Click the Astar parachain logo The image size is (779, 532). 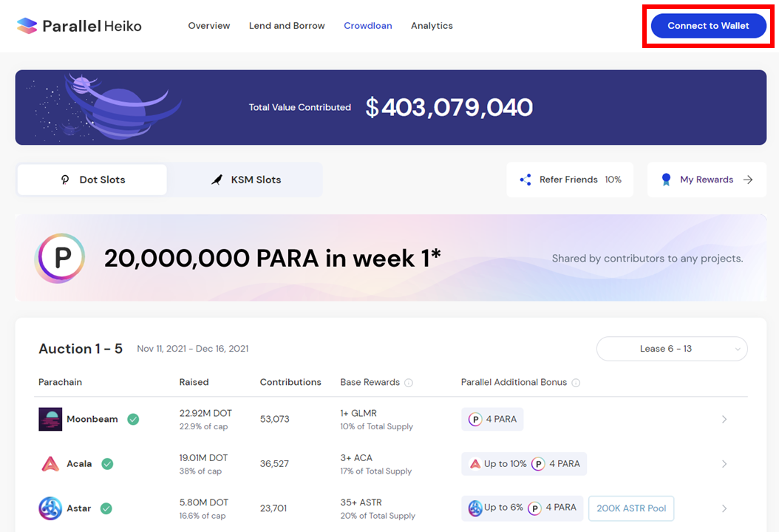pos(50,508)
